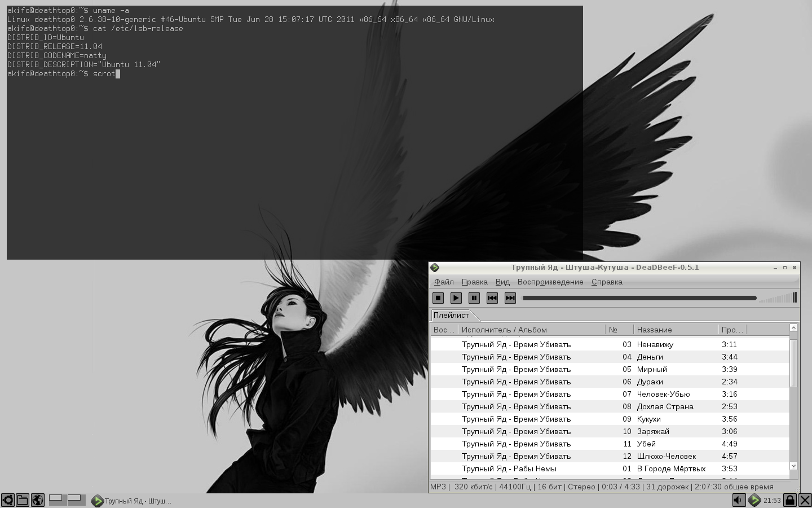The width and height of the screenshot is (812, 508).
Task: Launch the web browser globe icon
Action: point(38,500)
